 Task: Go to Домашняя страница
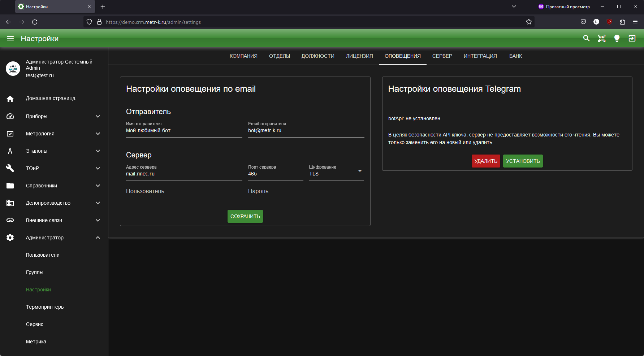54,99
